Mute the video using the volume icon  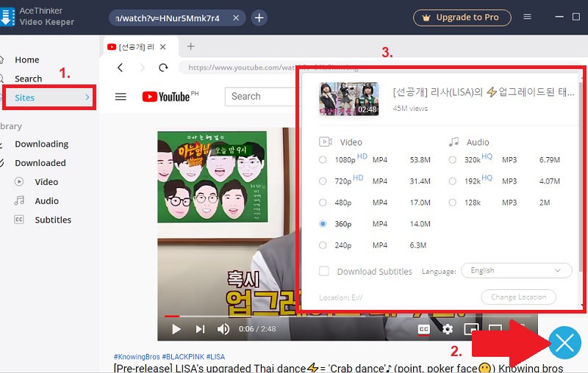click(223, 329)
